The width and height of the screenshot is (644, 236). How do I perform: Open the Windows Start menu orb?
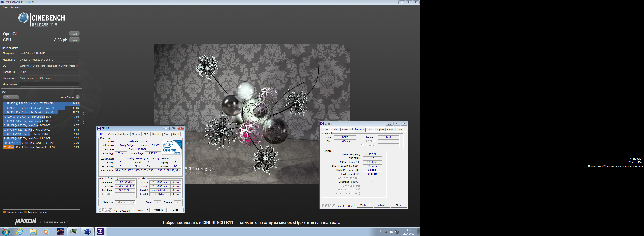click(6, 232)
